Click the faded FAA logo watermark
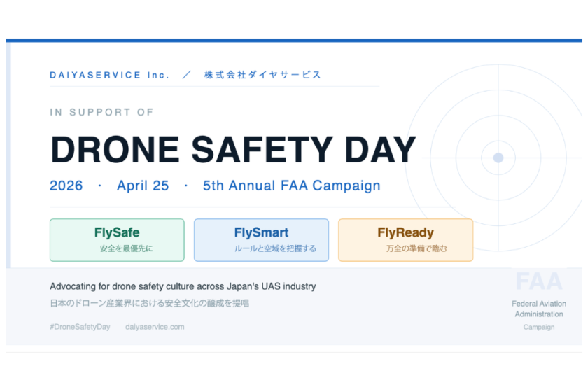The width and height of the screenshot is (588, 392). [x=538, y=281]
